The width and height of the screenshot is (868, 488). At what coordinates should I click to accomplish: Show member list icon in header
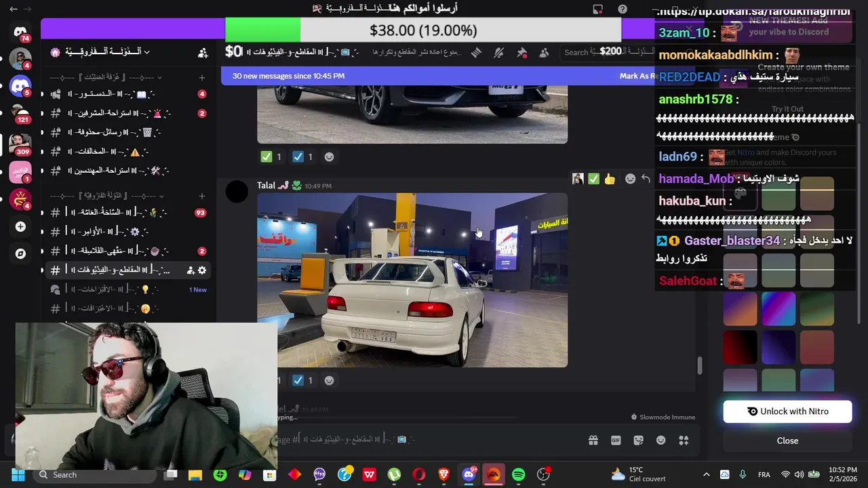point(544,52)
